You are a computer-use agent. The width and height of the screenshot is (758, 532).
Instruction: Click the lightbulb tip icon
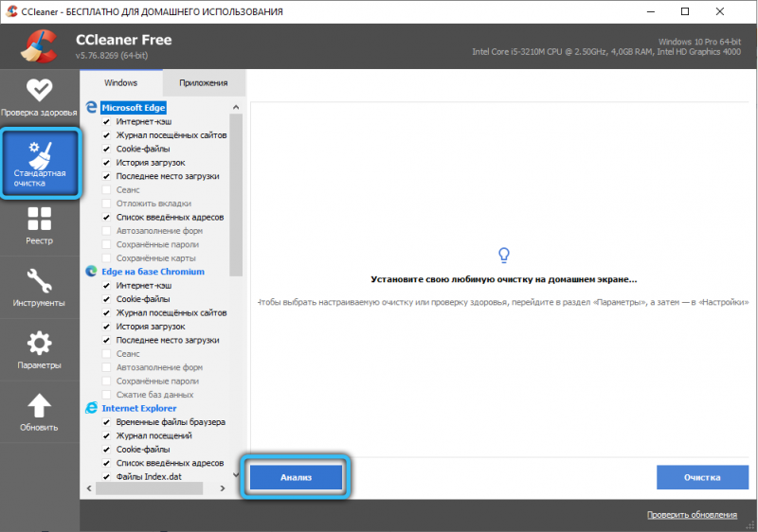[504, 255]
